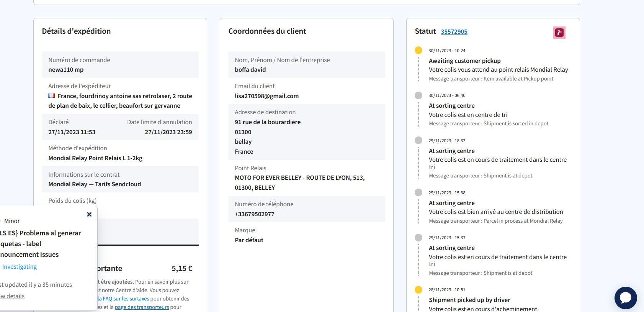
Task: Select the 30/11/2023 06:40 sorting centre marker
Action: [x=418, y=95]
